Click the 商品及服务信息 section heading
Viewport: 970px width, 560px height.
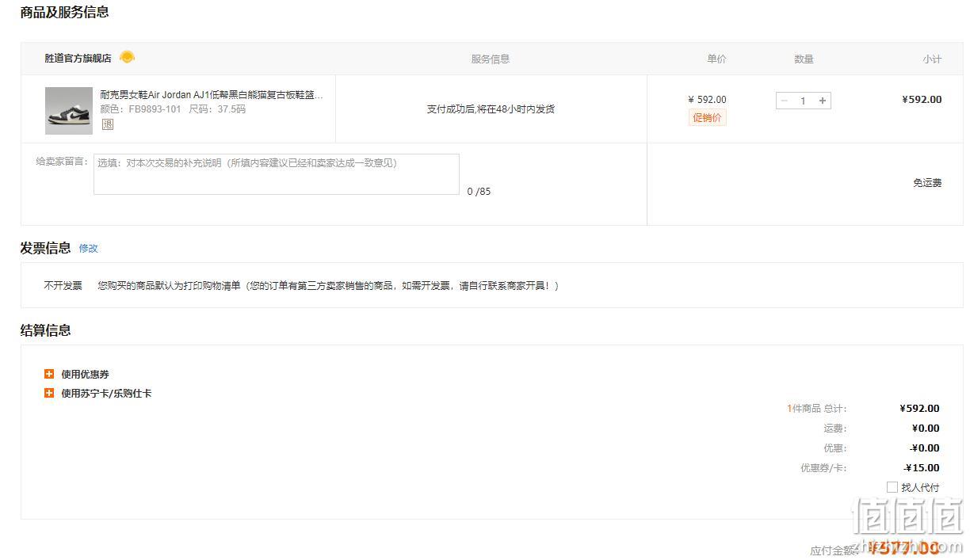(65, 12)
